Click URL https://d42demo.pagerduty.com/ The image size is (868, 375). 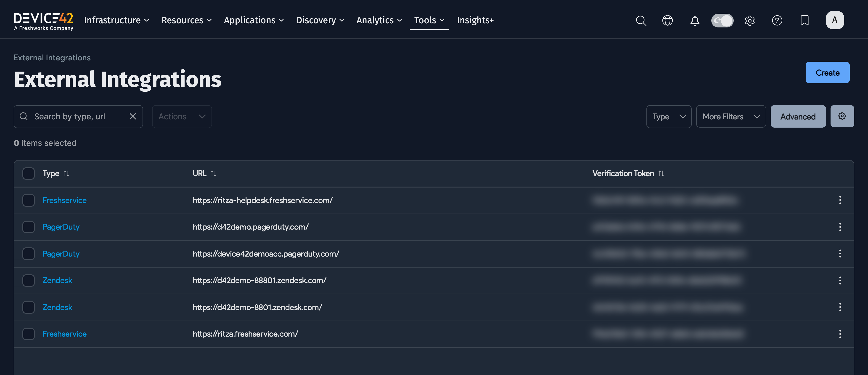point(250,227)
